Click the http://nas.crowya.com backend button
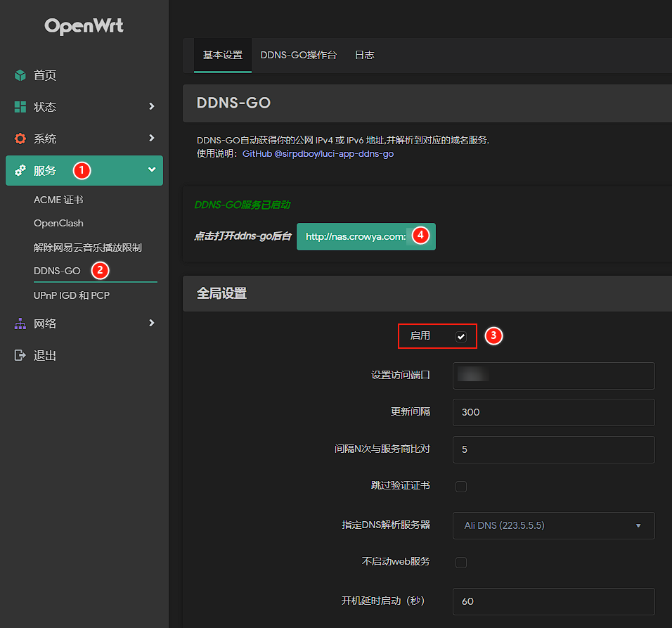 pos(366,236)
